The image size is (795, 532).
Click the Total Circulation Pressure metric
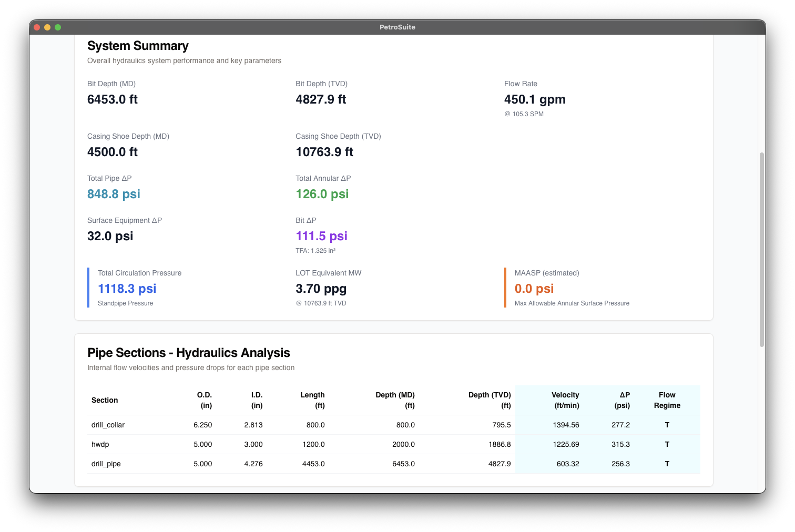(x=127, y=289)
